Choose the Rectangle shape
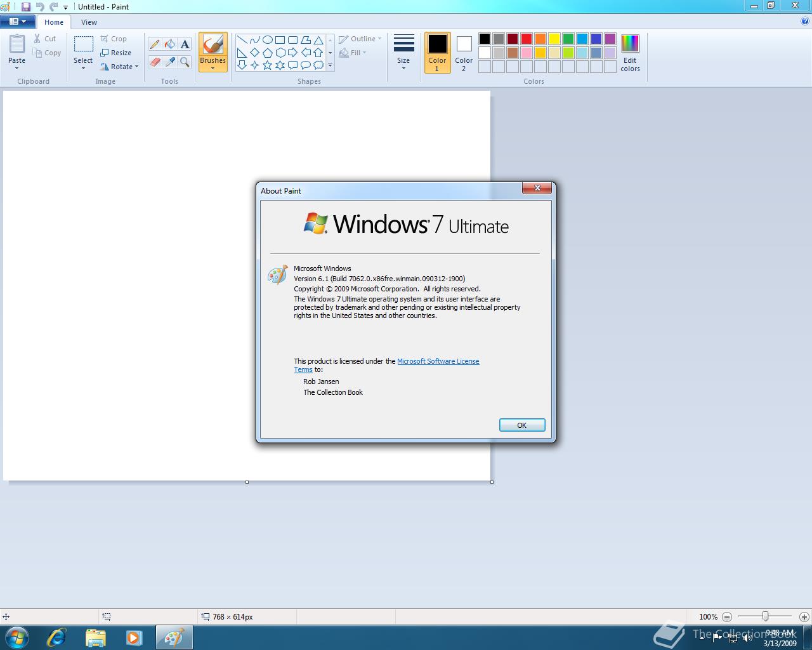Image resolution: width=812 pixels, height=650 pixels. [x=280, y=39]
